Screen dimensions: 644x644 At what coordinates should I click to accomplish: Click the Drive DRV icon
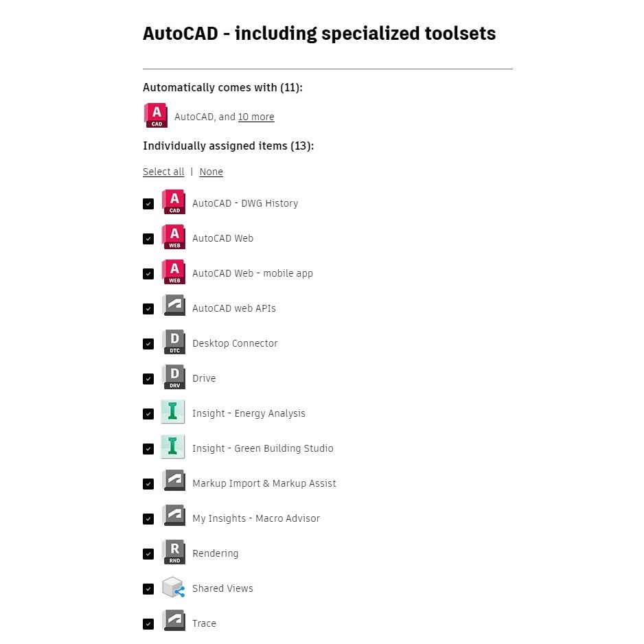coord(174,378)
